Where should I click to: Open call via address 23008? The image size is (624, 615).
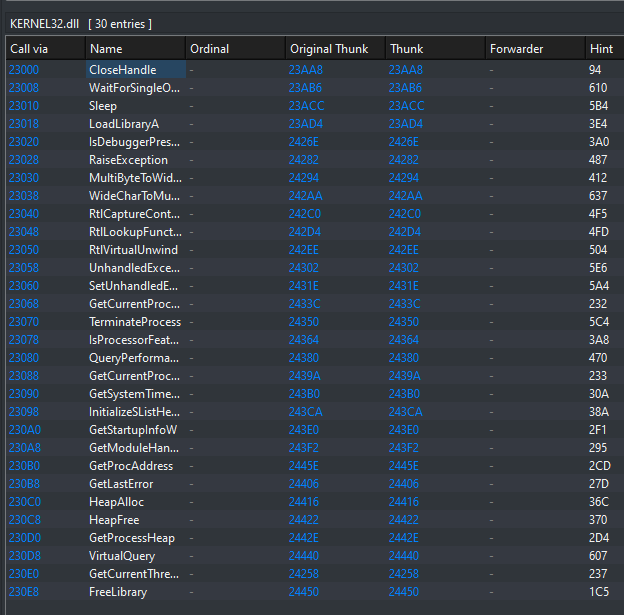(24, 88)
